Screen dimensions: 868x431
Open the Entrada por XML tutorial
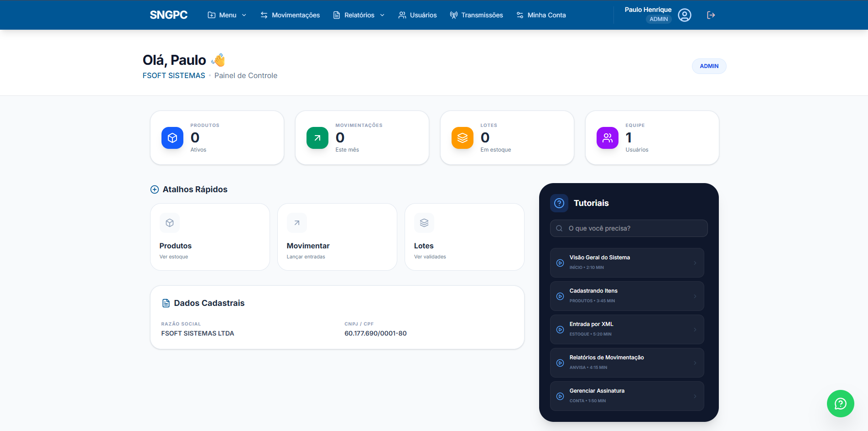pyautogui.click(x=627, y=329)
